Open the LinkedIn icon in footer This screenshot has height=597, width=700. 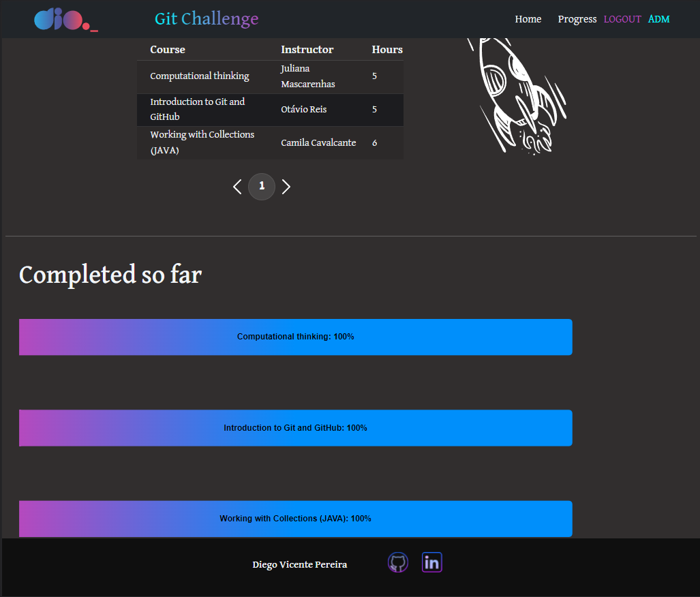431,562
